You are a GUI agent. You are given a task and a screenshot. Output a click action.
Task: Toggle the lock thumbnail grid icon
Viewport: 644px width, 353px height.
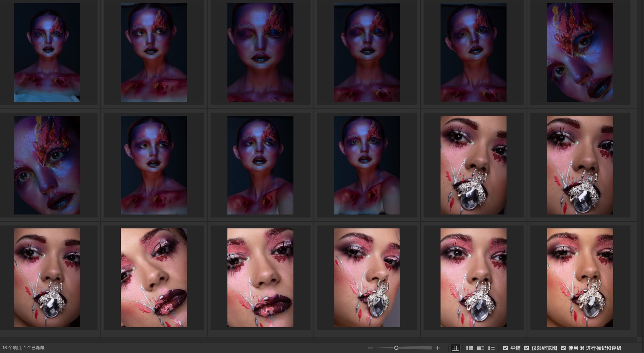455,348
